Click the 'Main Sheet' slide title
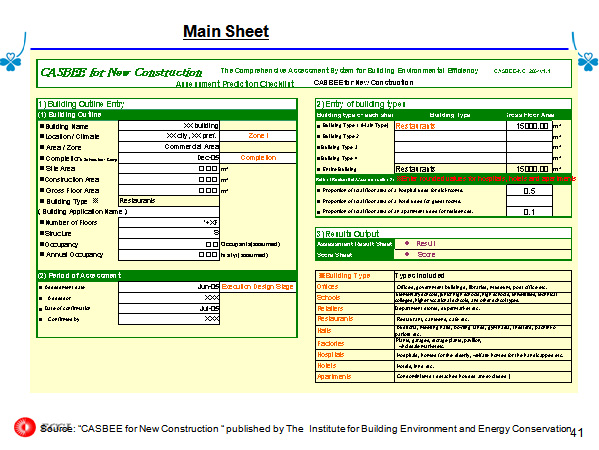599x450 pixels. click(226, 31)
